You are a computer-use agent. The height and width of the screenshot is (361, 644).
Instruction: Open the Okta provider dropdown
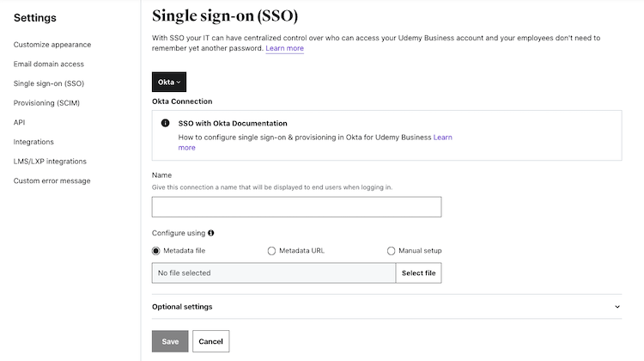pos(169,82)
